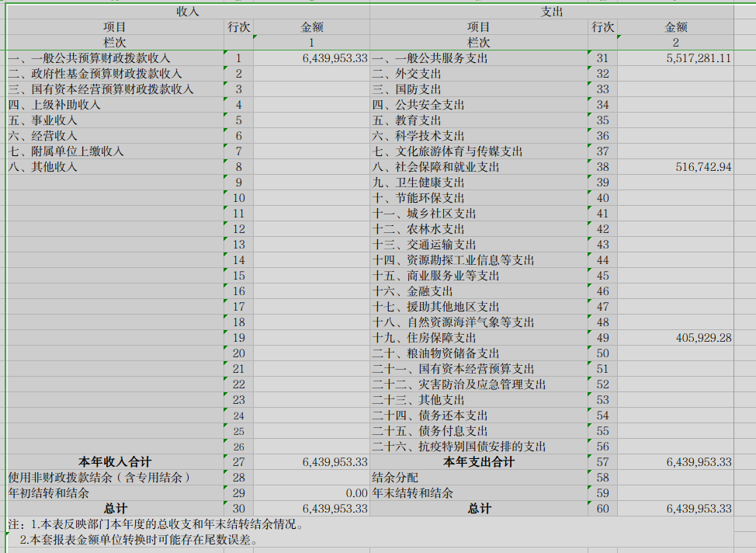Select the 收入 header cell
756x553 pixels.
(x=188, y=12)
